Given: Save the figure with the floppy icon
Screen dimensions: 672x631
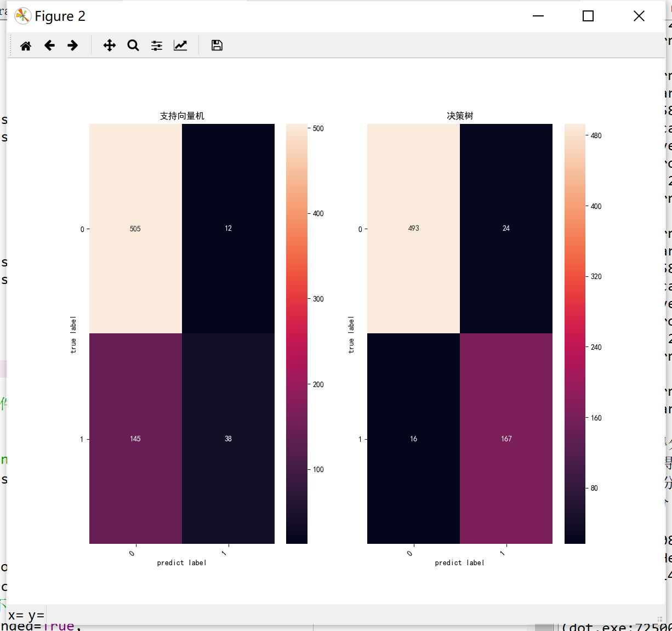Looking at the screenshot, I should (x=217, y=46).
